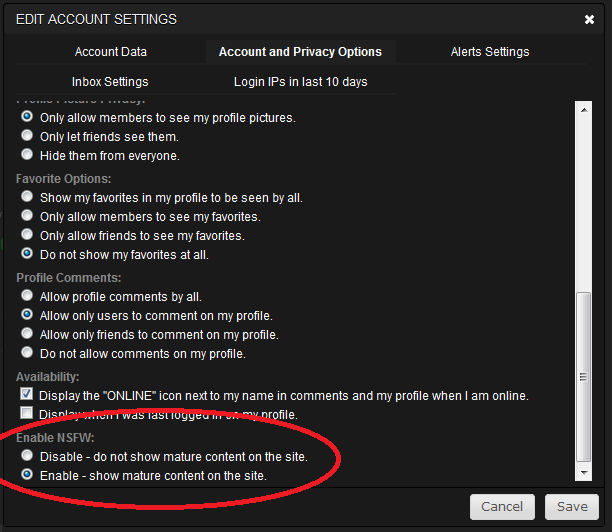Close the Edit Account Settings dialog
Image resolution: width=612 pixels, height=532 pixels.
pos(589,19)
